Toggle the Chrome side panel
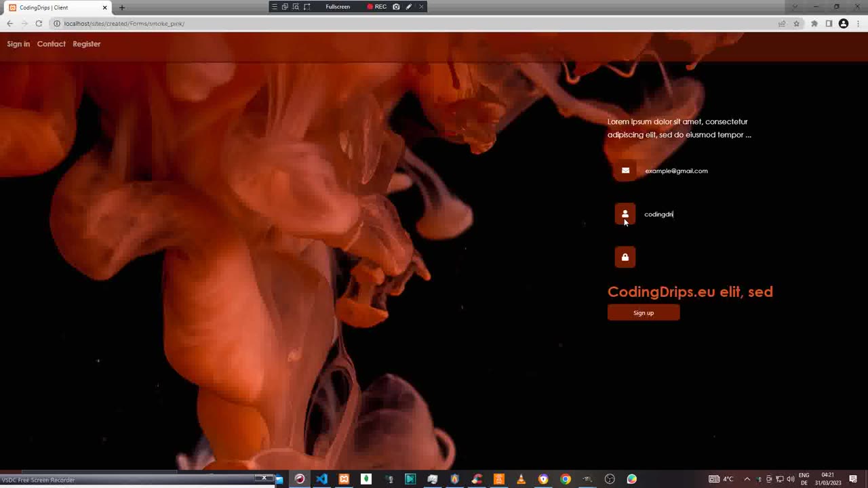 click(829, 24)
